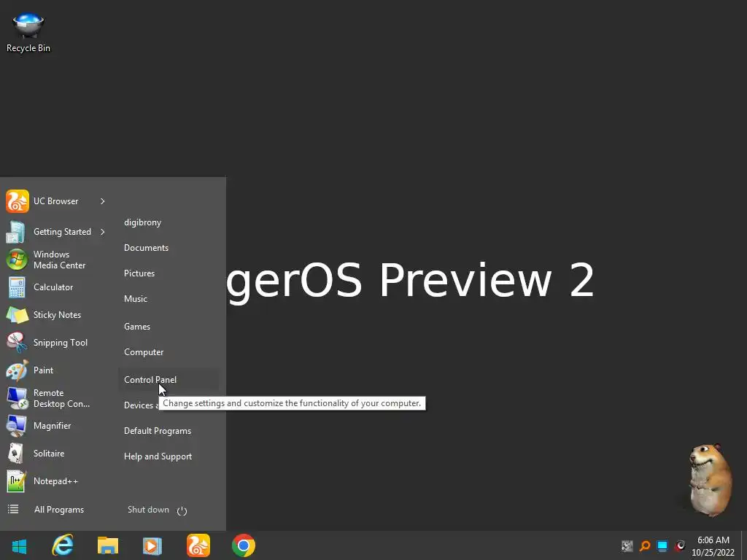The image size is (747, 560).
Task: Launch Calculator from the start menu
Action: [x=56, y=287]
